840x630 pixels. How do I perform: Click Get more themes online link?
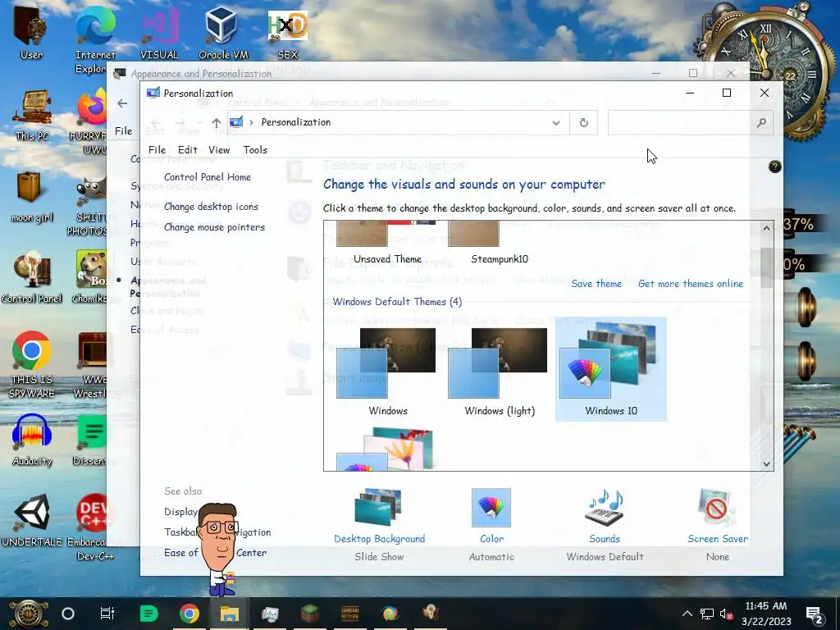click(x=691, y=283)
